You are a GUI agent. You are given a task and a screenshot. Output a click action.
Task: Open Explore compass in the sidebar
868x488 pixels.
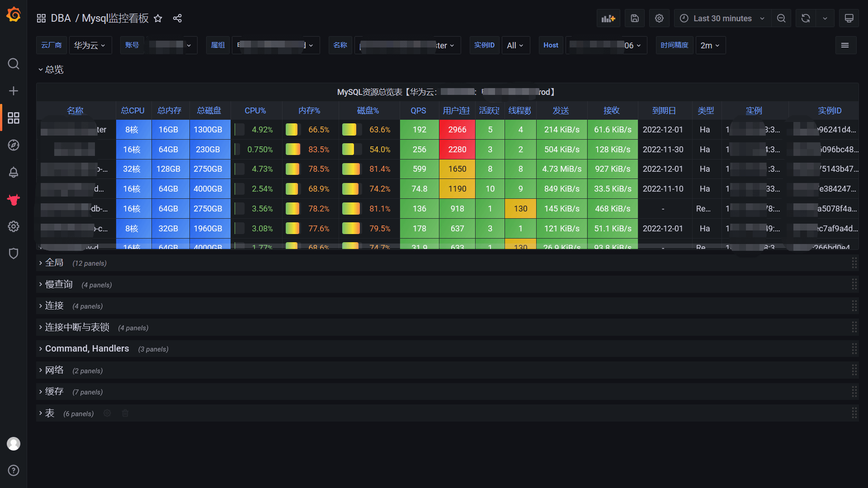14,145
